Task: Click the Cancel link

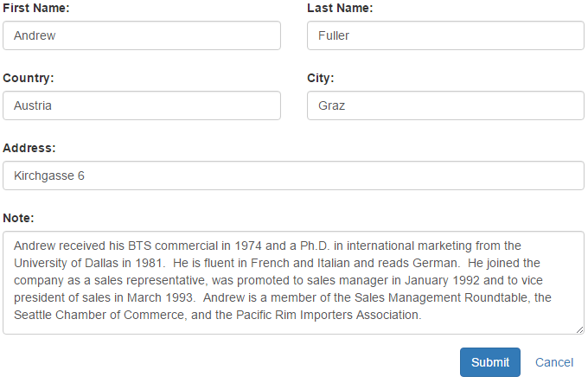Action: [554, 362]
